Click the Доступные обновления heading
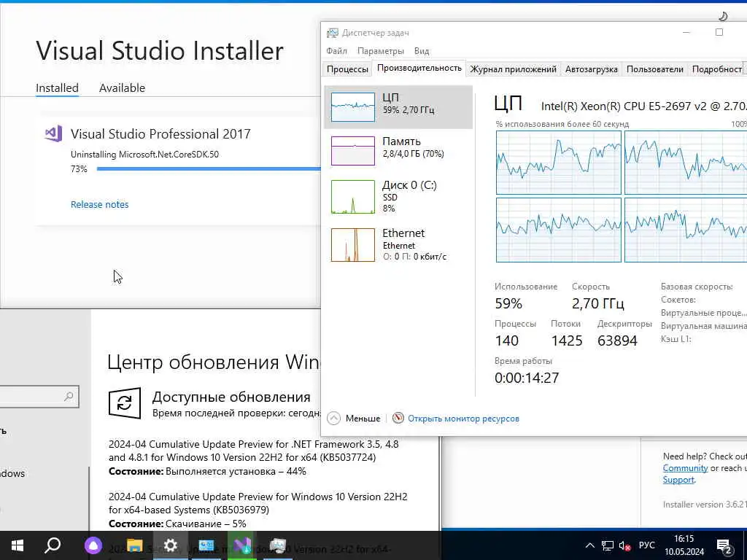Screen dimensions: 747x560 coord(231,397)
